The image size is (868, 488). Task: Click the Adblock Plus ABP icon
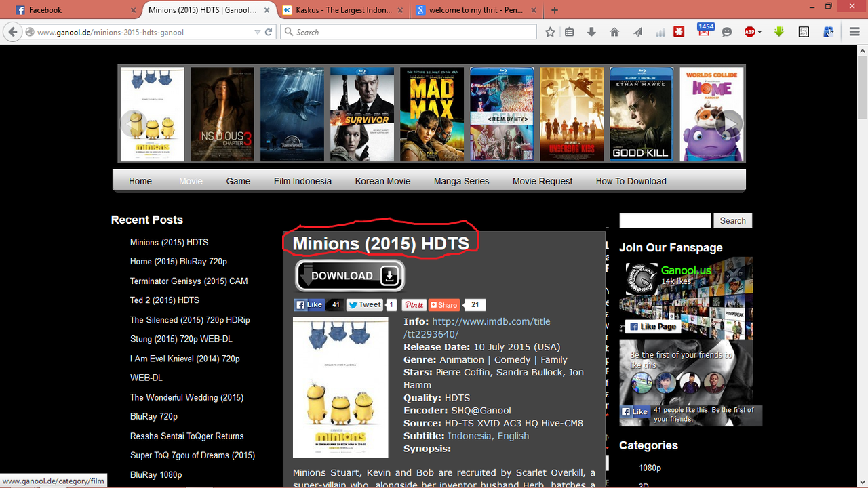[x=750, y=32]
